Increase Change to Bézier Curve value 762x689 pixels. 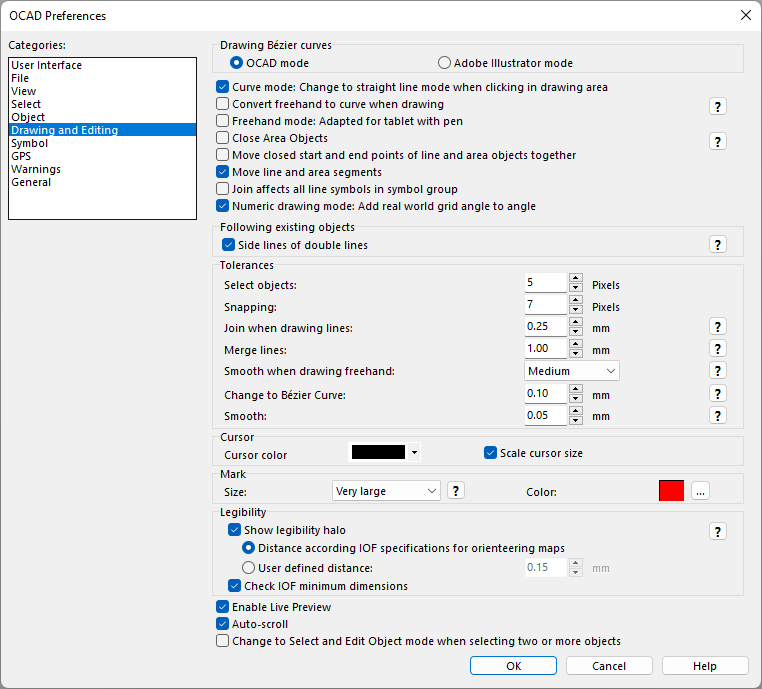point(576,388)
